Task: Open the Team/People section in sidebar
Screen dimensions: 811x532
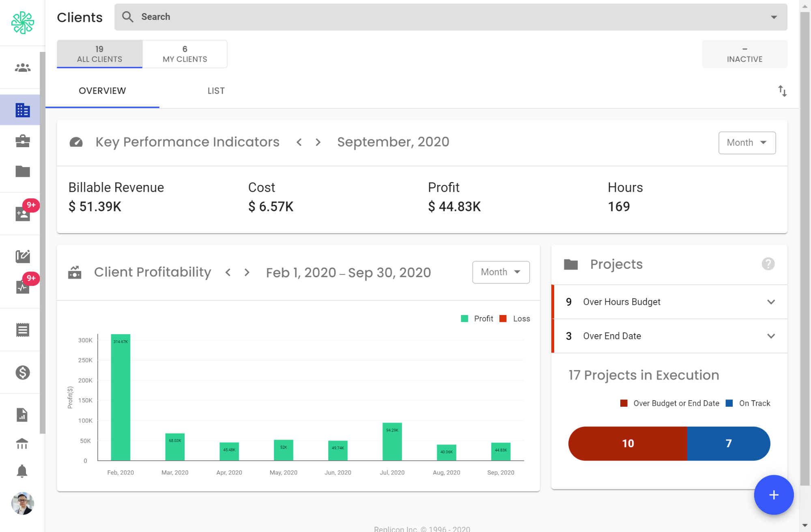Action: click(x=22, y=67)
